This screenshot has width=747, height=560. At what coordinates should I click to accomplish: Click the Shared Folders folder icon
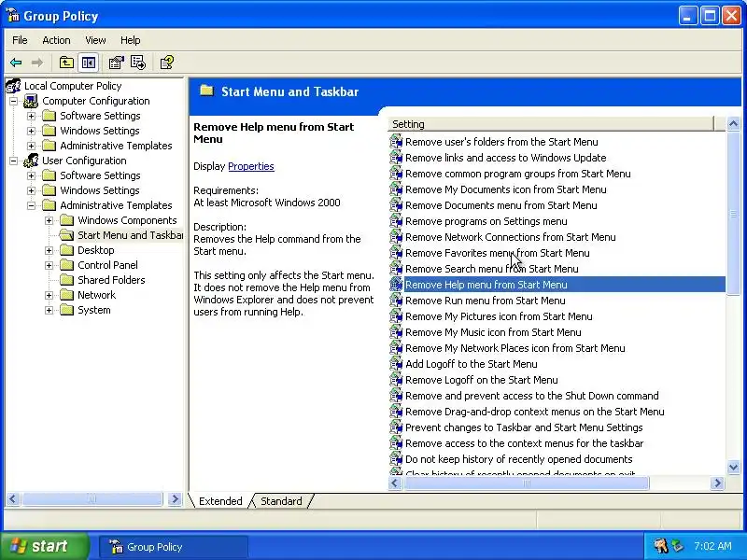tap(66, 280)
